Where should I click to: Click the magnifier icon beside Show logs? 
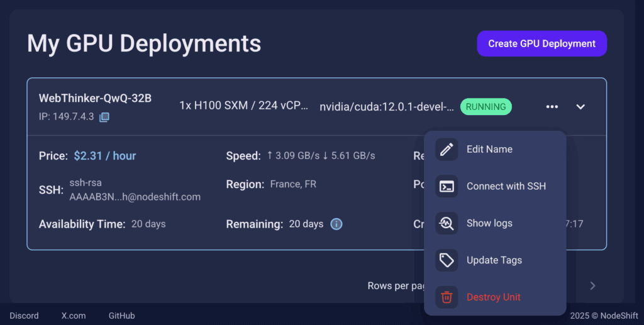click(447, 223)
